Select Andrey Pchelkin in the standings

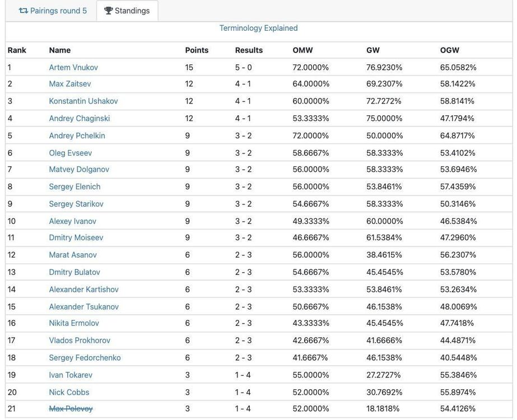click(77, 136)
